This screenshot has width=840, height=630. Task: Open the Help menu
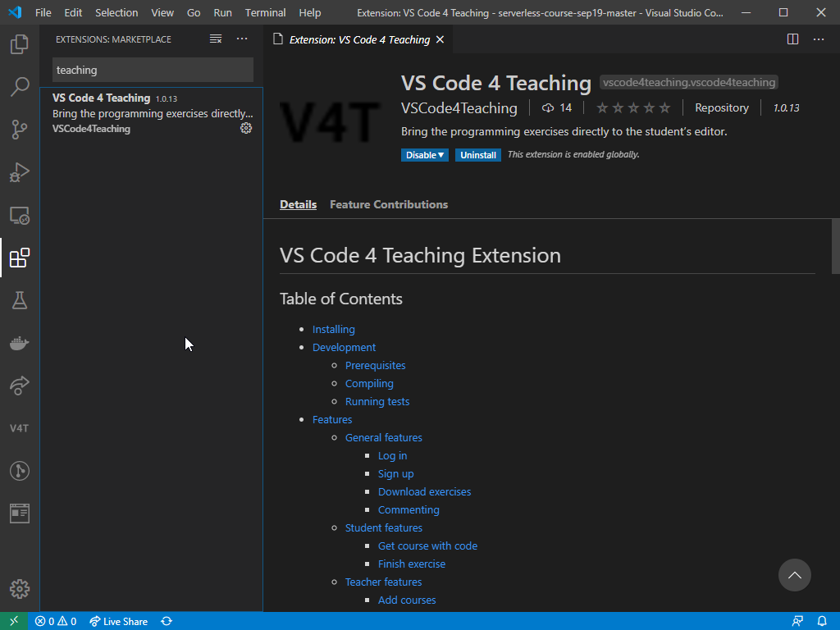(x=309, y=12)
